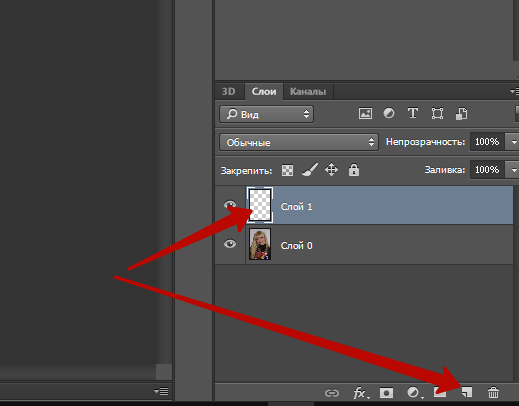Delete layer trash icon

493,393
